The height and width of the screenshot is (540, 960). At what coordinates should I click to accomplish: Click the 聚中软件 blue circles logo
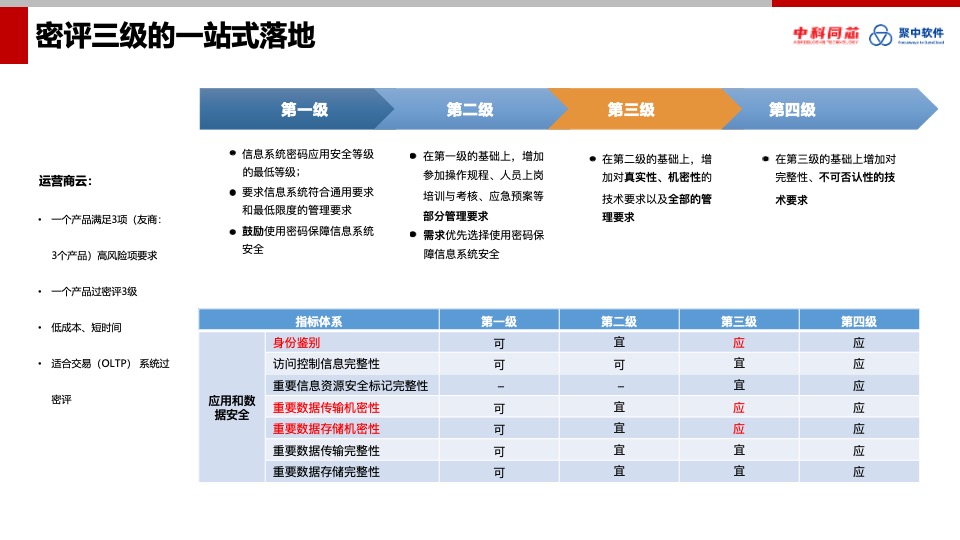tap(907, 35)
